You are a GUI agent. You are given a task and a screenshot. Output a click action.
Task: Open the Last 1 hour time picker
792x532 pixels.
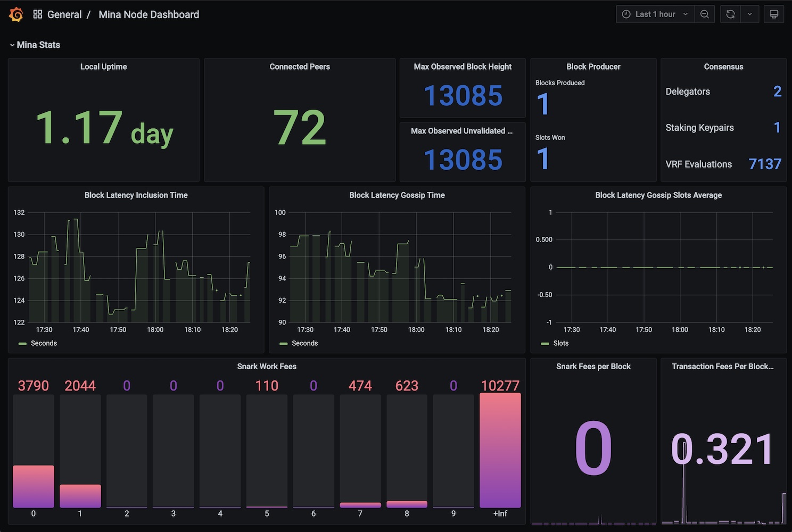pyautogui.click(x=655, y=14)
